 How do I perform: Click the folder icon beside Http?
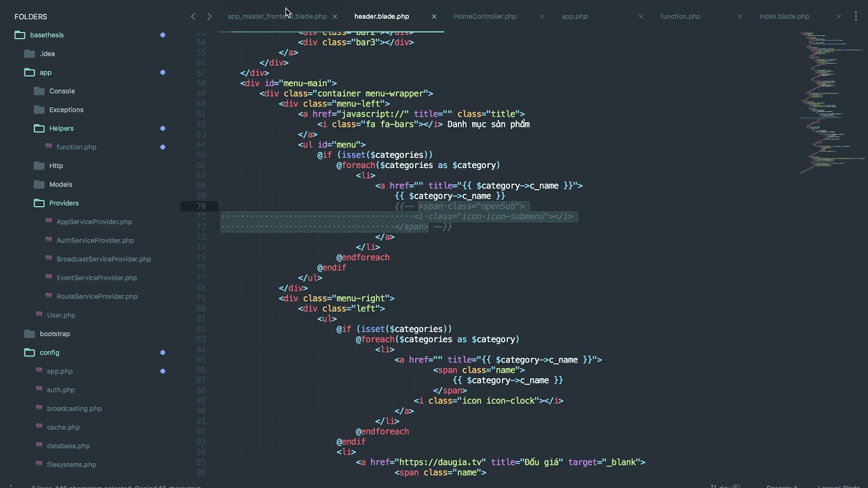pos(39,165)
